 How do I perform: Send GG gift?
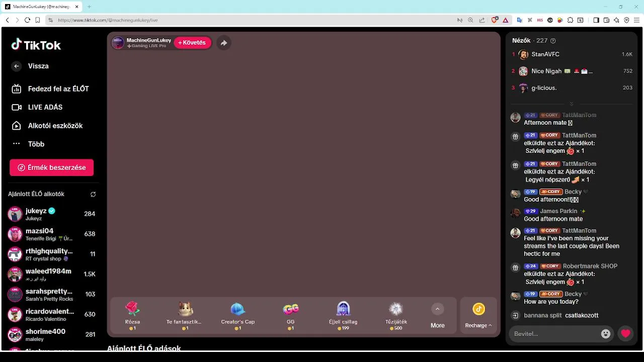click(x=291, y=316)
